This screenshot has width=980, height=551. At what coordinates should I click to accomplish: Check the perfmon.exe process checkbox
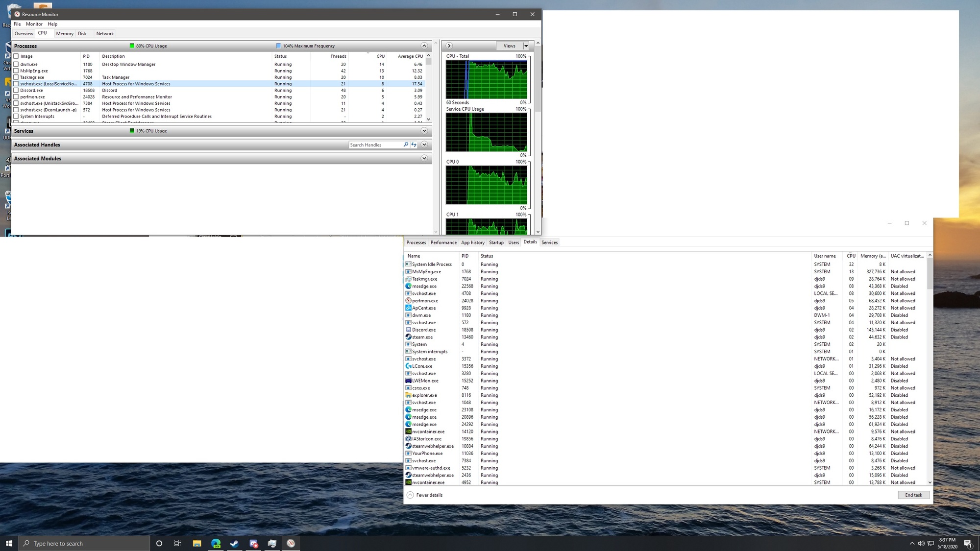tap(16, 97)
